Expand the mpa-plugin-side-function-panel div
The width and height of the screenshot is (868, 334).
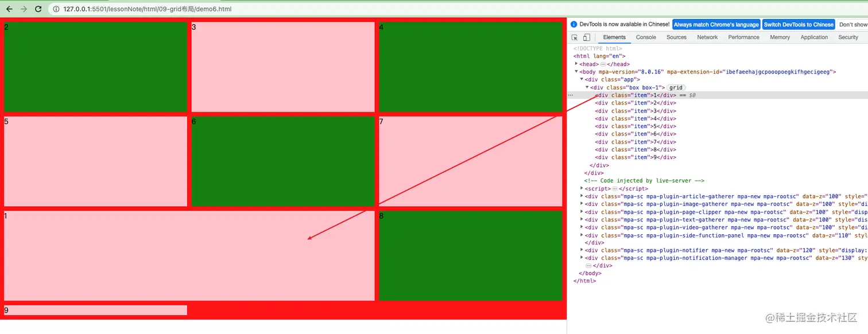click(x=582, y=235)
